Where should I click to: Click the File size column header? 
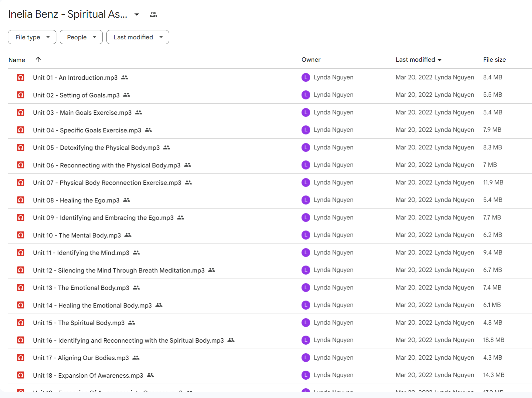tap(494, 59)
